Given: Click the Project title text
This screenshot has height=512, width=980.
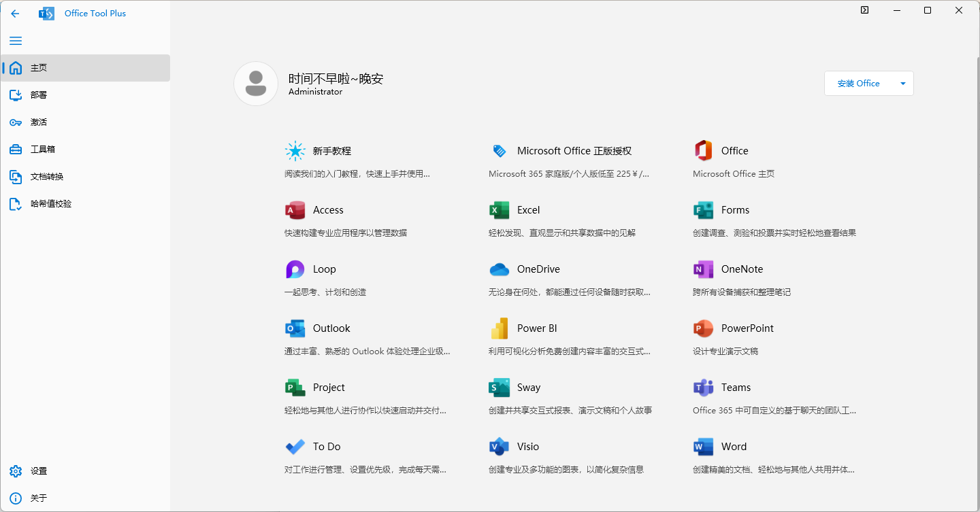Looking at the screenshot, I should 329,388.
